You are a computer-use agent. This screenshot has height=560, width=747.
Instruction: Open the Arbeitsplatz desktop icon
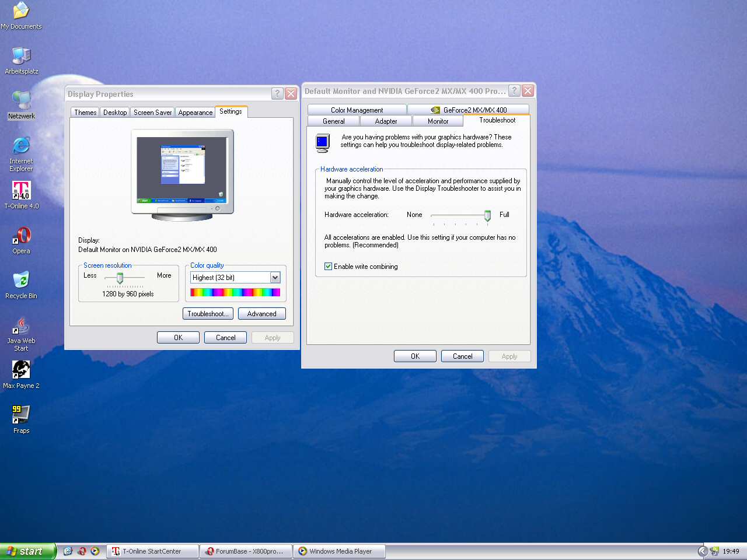22,61
